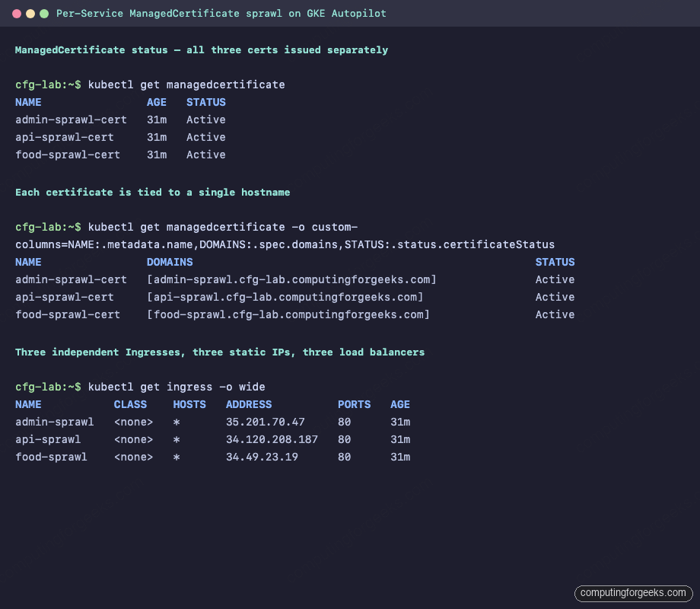
Task: Click the STATUS column header text
Action: 205,102
